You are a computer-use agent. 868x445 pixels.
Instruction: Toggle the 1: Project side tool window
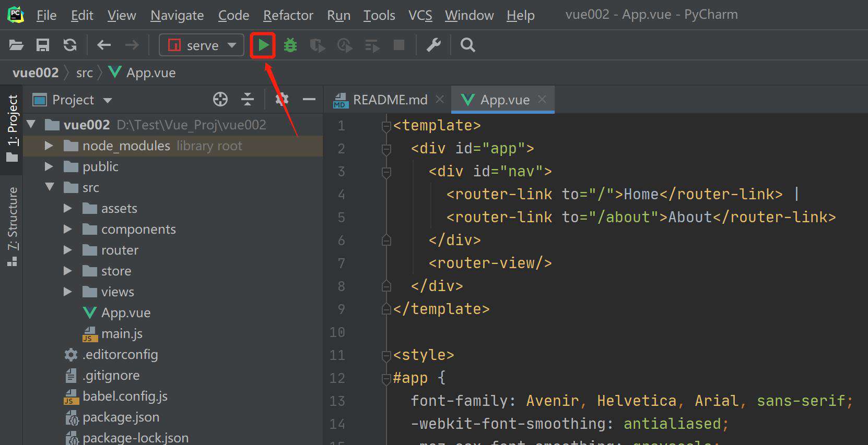(x=12, y=128)
